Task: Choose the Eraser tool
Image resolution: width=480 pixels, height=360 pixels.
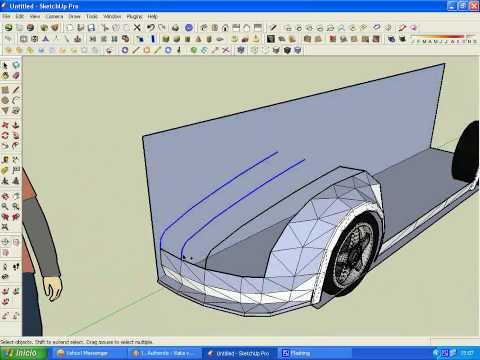Action: pyautogui.click(x=16, y=76)
